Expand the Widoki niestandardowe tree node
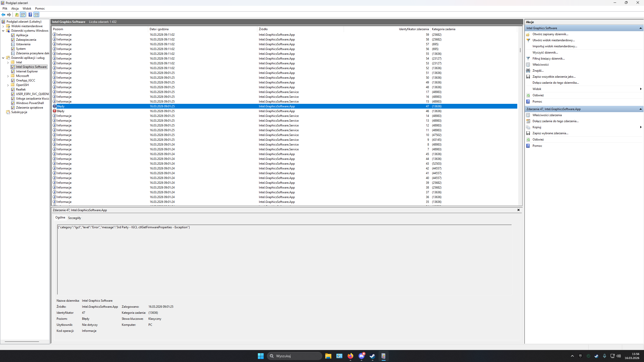This screenshot has height=362, width=644. click(3, 26)
